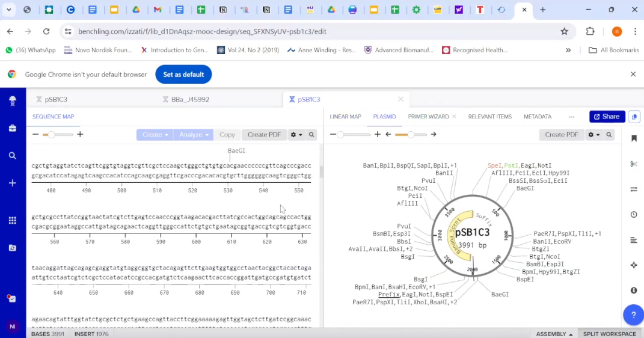Expand the Analyze dropdown
The image size is (644, 338).
click(194, 135)
